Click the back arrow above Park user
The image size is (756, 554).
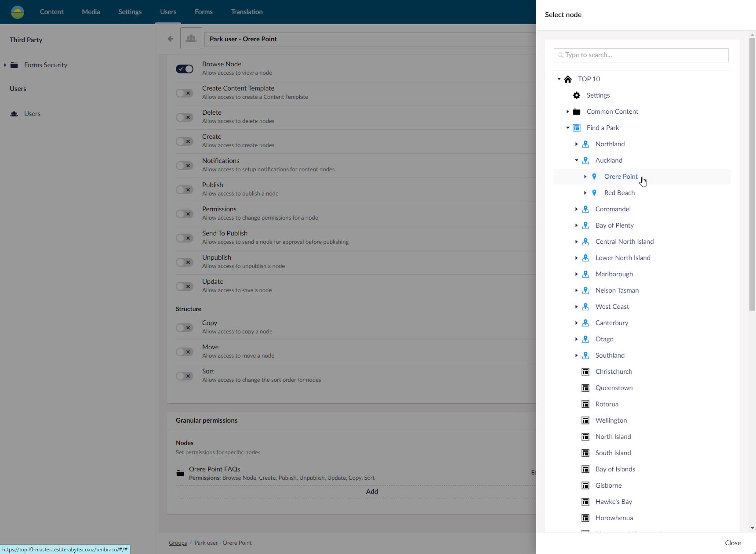pyautogui.click(x=170, y=39)
